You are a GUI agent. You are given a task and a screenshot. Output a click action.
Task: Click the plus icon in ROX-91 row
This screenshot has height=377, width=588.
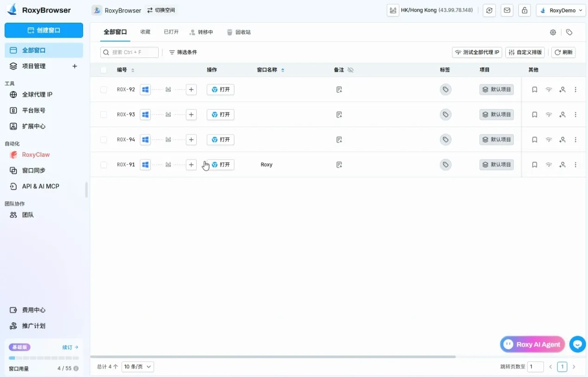click(x=191, y=165)
